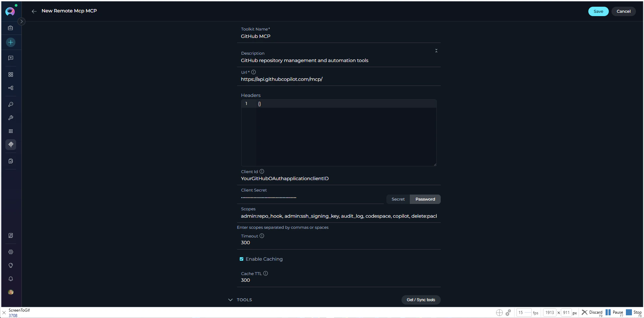Screen dimensions: 644x318
Task: Click the Timeout info icon
Action: [262, 236]
